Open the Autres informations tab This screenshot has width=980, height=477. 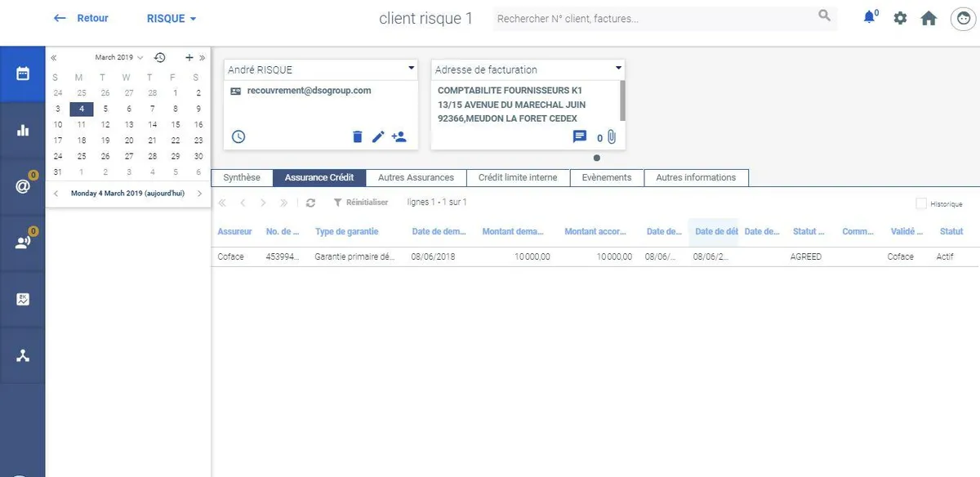(x=696, y=177)
